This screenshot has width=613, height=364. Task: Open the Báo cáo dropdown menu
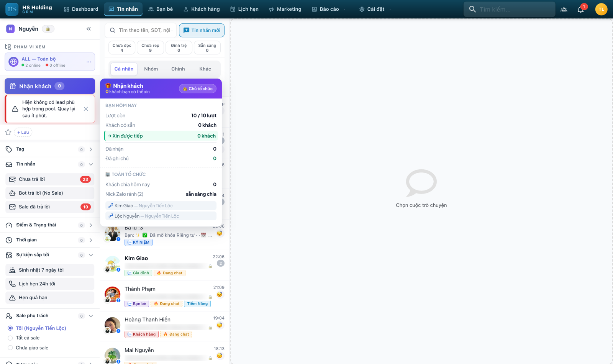point(329,9)
